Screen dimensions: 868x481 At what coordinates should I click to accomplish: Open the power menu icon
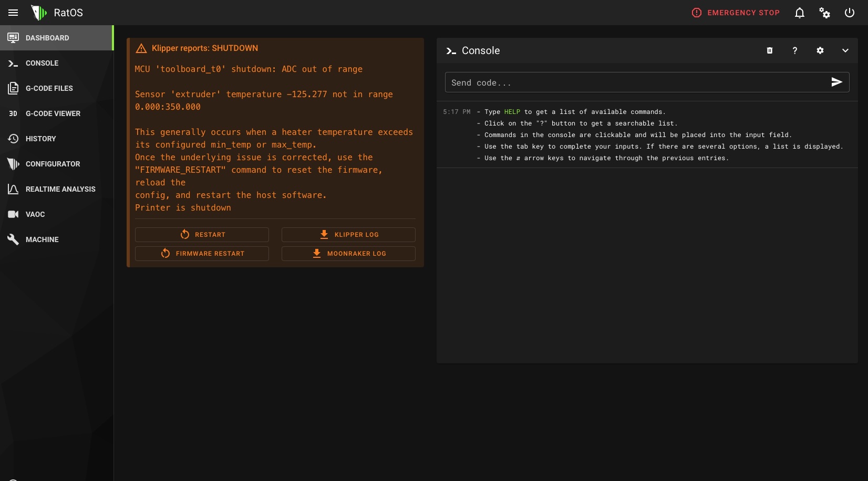[x=849, y=13]
